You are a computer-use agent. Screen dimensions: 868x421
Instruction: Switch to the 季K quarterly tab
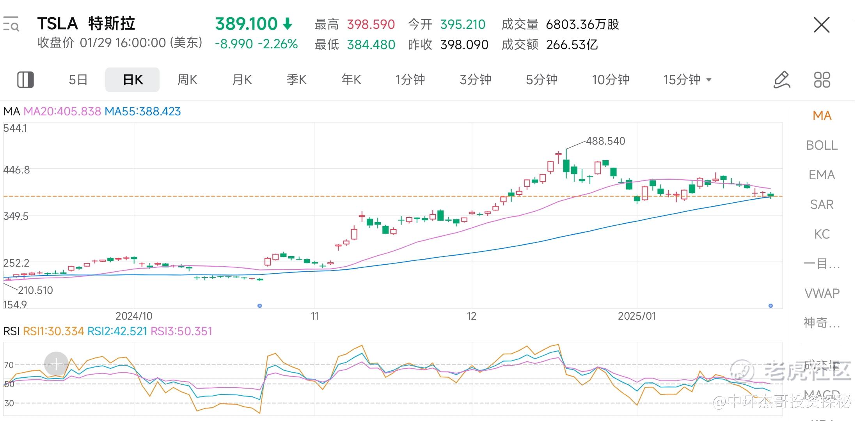(x=296, y=80)
